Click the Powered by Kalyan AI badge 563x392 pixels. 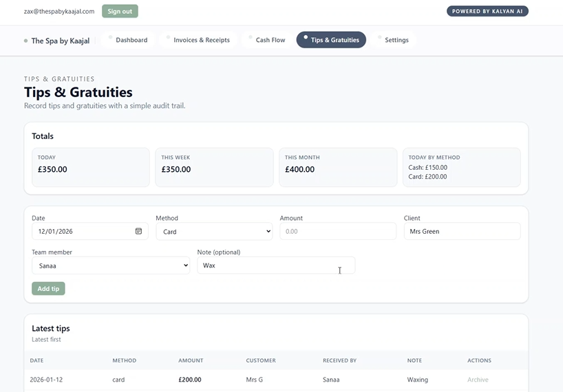click(487, 11)
